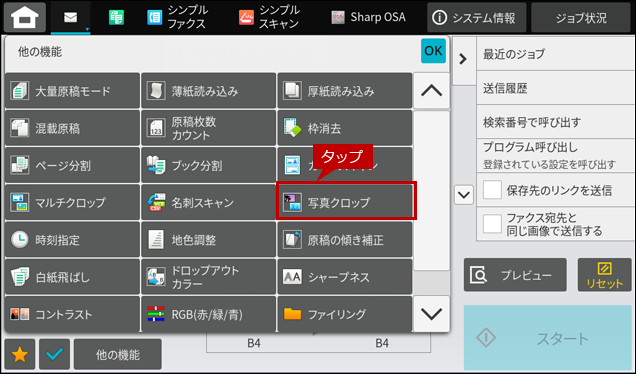Click the function list scrollbar track
Viewport: 636px width, 374px height.
432,202
